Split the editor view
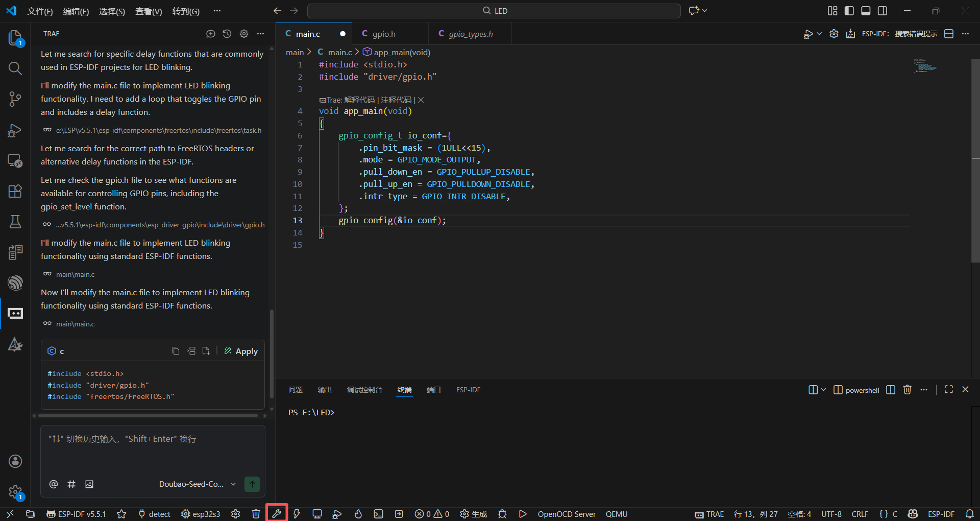 coord(949,34)
